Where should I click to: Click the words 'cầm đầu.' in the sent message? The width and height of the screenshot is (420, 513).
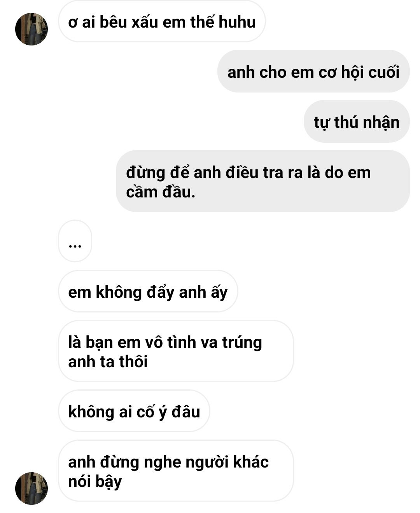pyautogui.click(x=161, y=192)
